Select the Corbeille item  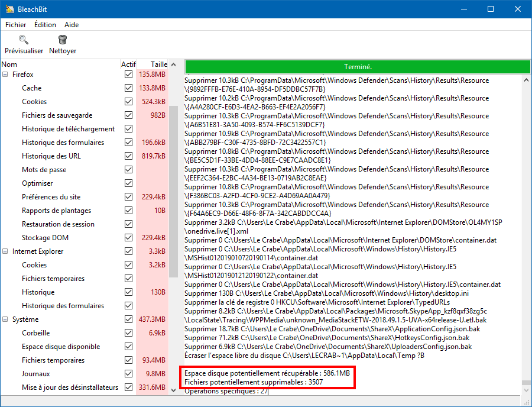point(35,332)
